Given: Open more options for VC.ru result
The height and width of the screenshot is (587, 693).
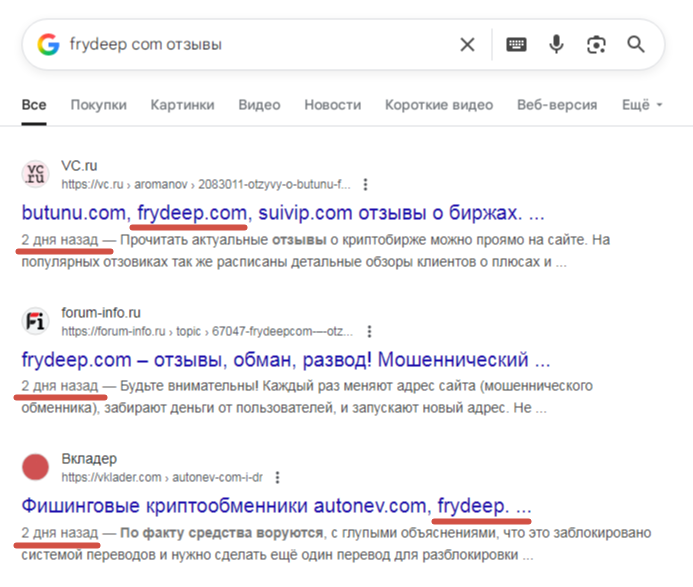Looking at the screenshot, I should [x=366, y=184].
